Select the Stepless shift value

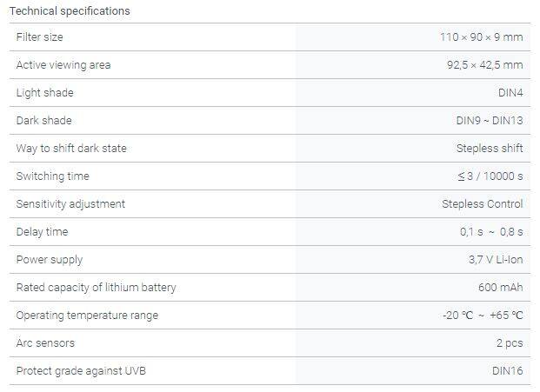pyautogui.click(x=490, y=149)
